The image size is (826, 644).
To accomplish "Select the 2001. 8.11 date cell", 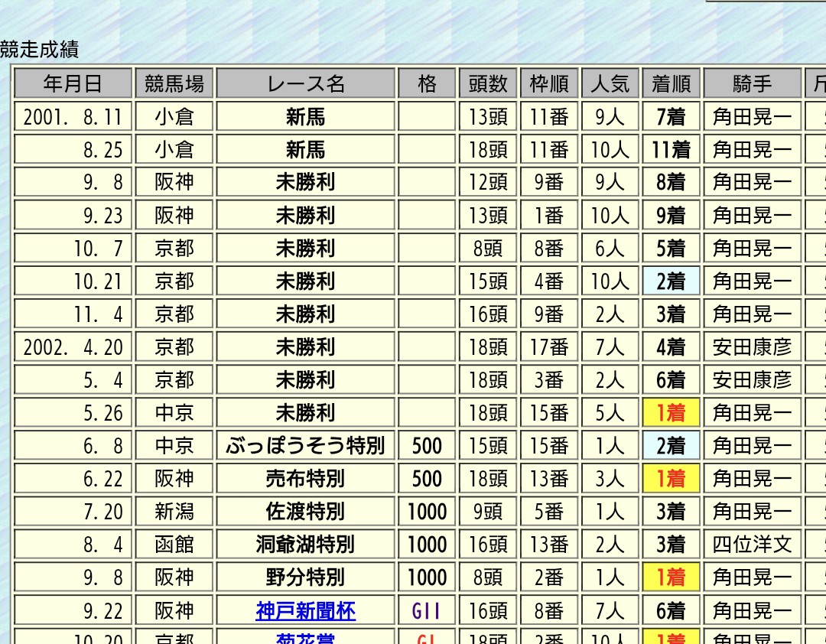I will (x=73, y=117).
